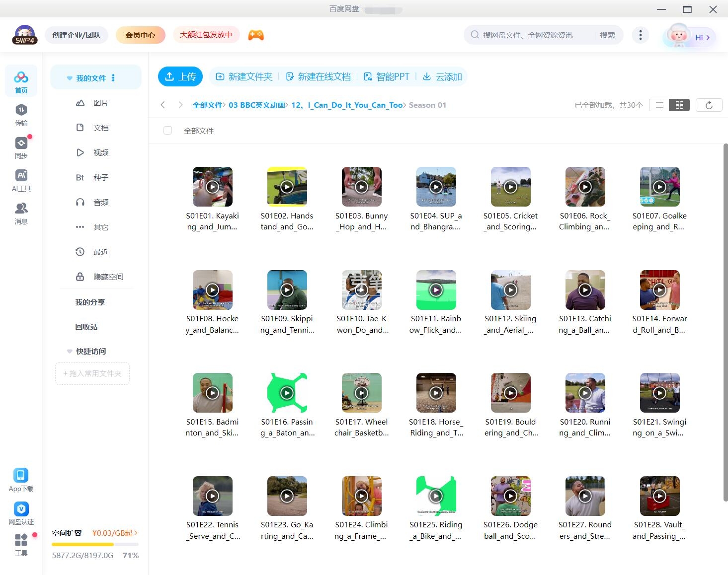
Task: Open the three-dot settings menu
Action: coord(640,35)
